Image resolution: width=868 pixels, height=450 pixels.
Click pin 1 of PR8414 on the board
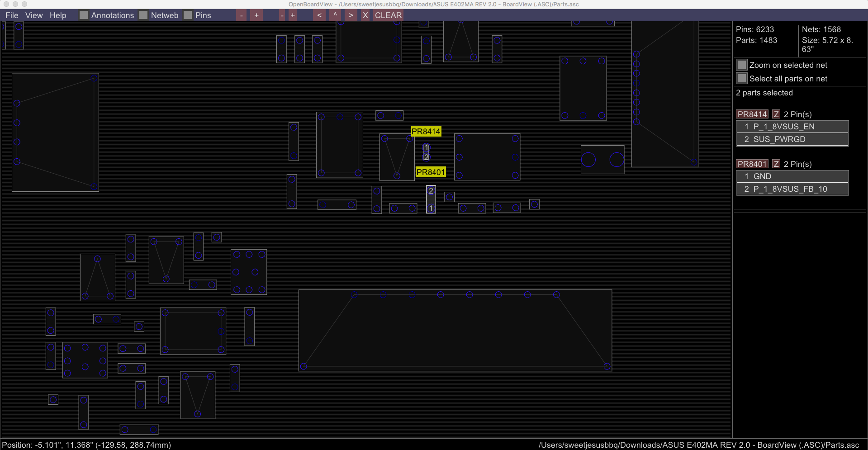tap(427, 148)
